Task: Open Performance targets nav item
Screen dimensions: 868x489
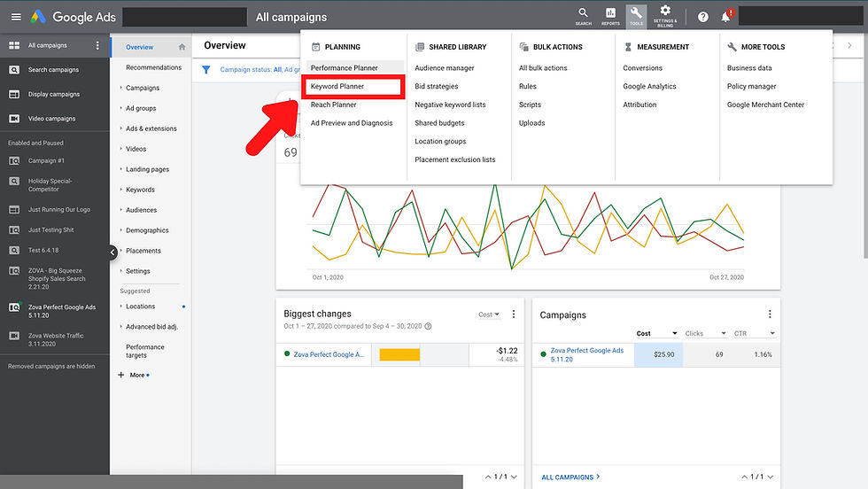Action: point(145,351)
